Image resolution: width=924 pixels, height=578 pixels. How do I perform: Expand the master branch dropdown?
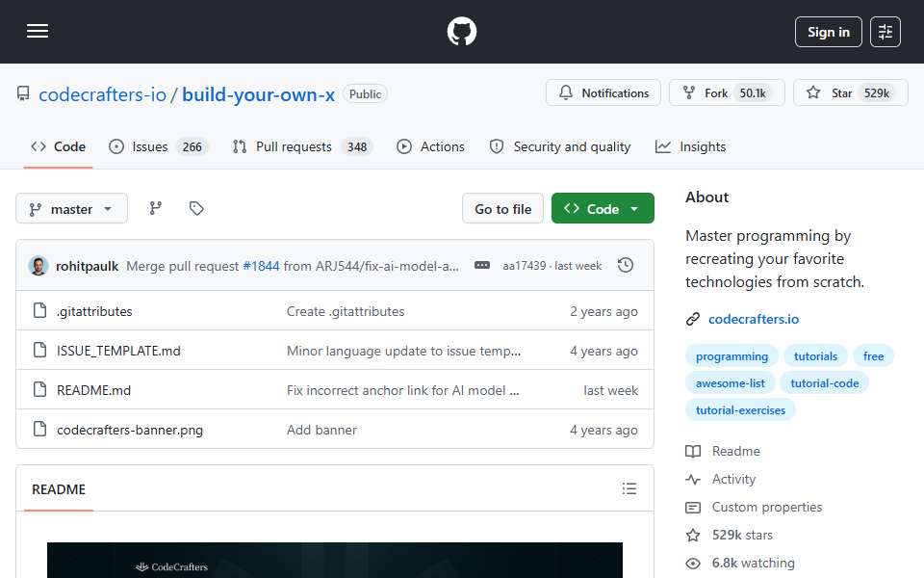[x=71, y=209]
